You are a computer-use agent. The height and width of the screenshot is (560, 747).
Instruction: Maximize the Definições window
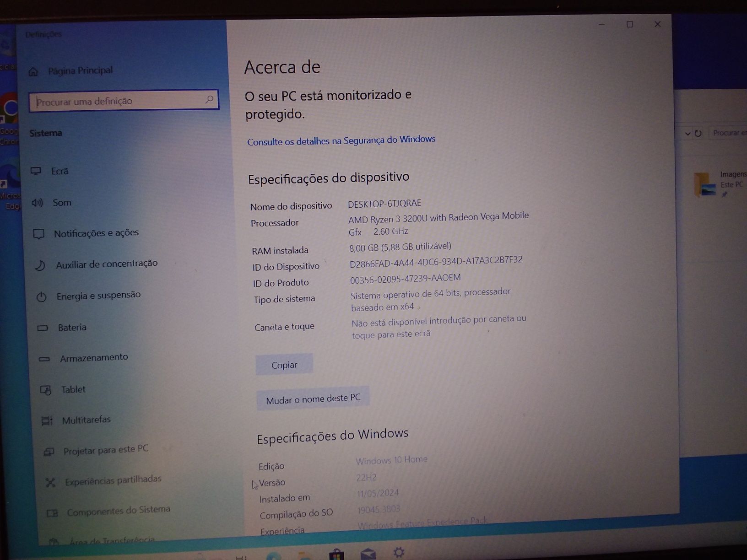click(x=630, y=24)
